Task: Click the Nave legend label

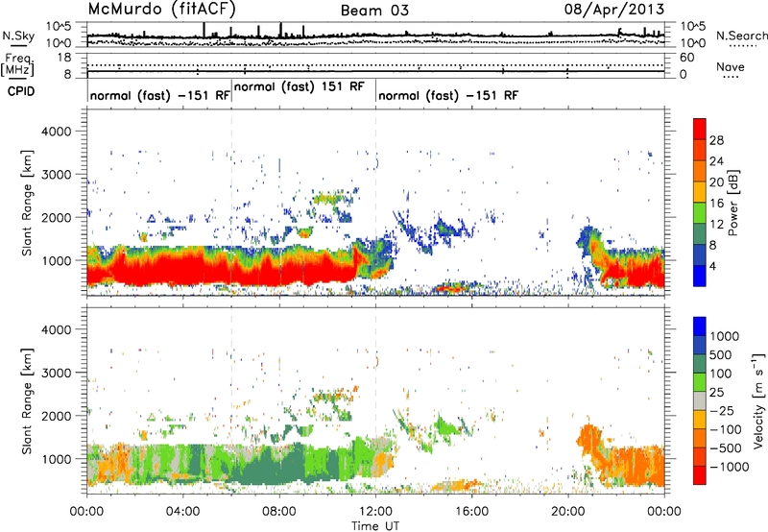Action: [731, 67]
